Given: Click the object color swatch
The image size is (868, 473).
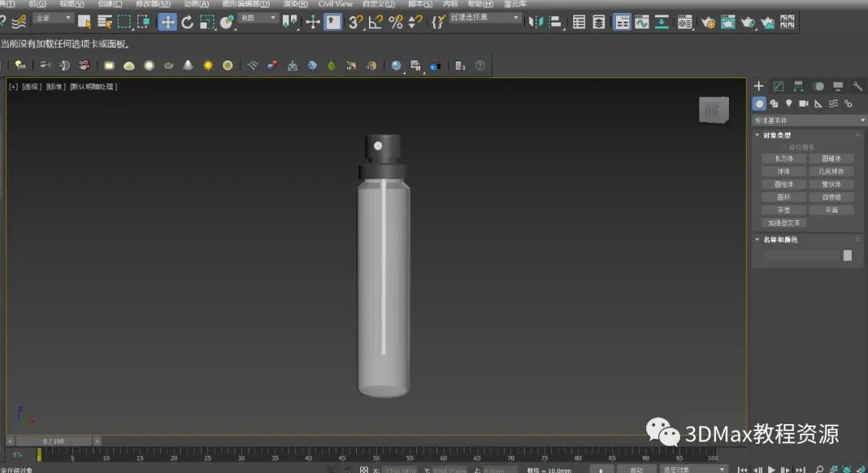Looking at the screenshot, I should (x=847, y=255).
